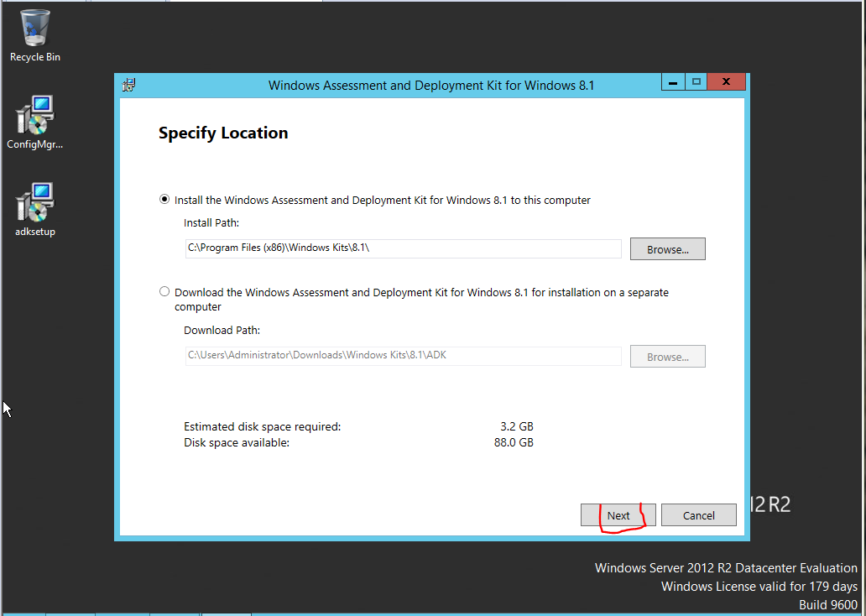Click the ADK installer title bar icon

click(x=128, y=85)
